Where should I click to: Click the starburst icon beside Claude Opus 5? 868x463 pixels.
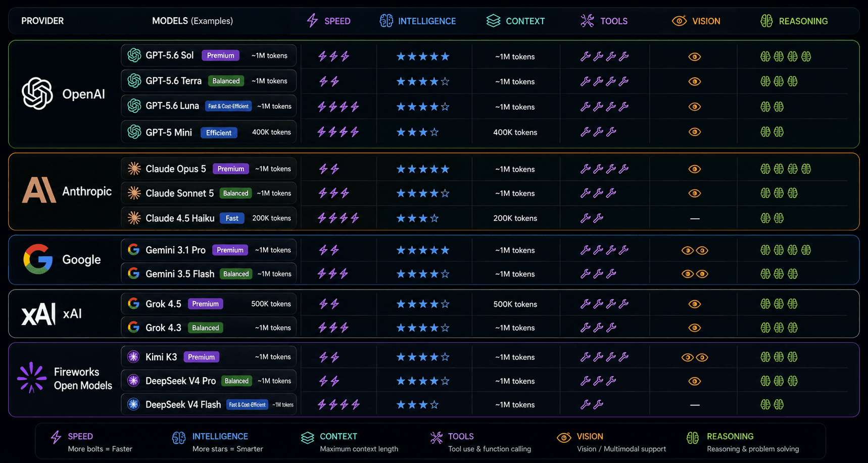pyautogui.click(x=134, y=168)
